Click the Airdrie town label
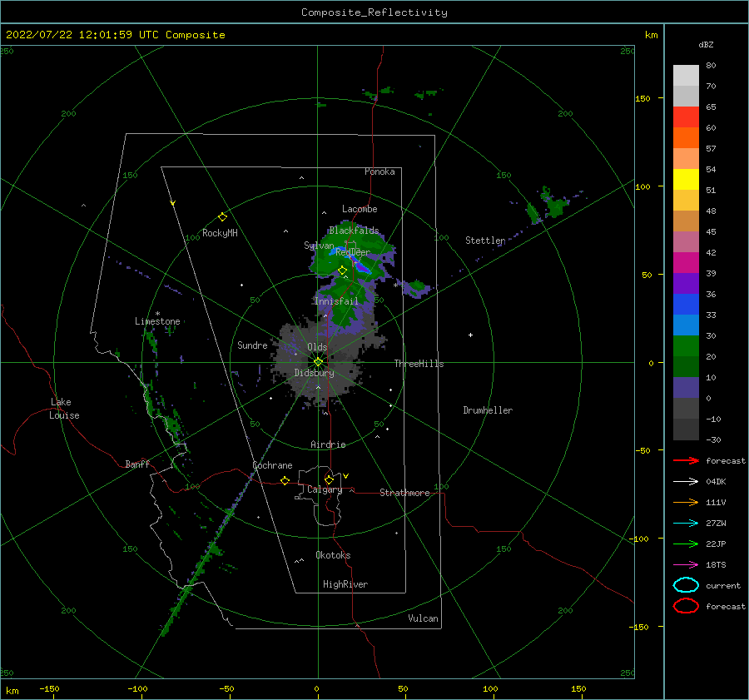749x700 pixels. [328, 444]
